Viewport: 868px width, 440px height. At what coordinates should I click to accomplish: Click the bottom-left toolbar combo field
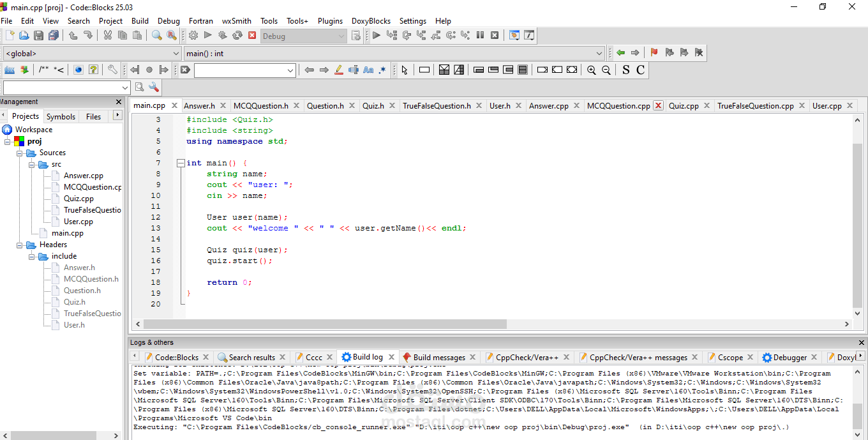66,87
